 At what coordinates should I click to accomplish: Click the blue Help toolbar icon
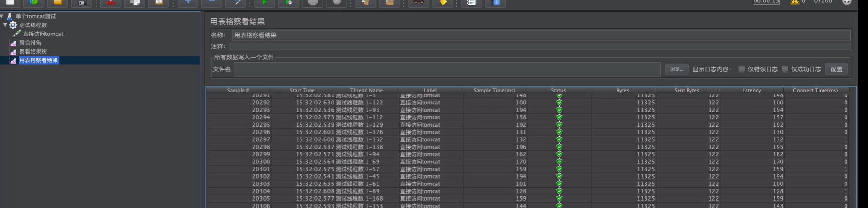click(496, 2)
